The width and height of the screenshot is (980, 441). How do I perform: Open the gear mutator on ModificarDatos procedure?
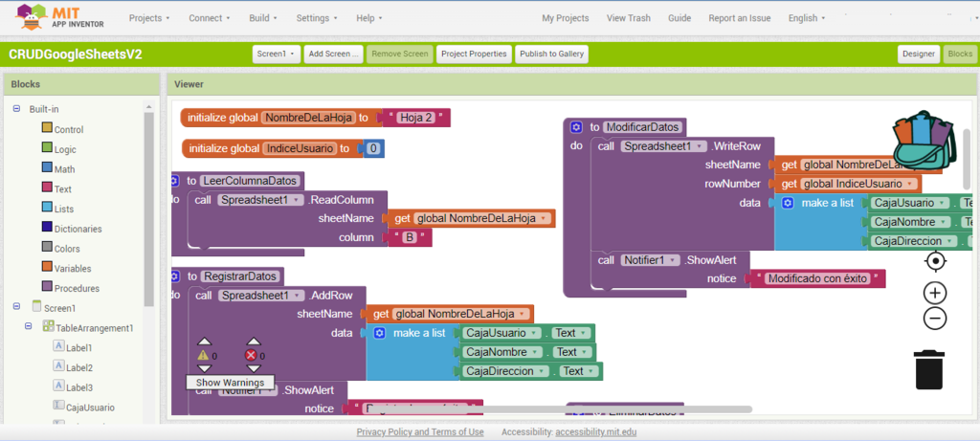576,127
